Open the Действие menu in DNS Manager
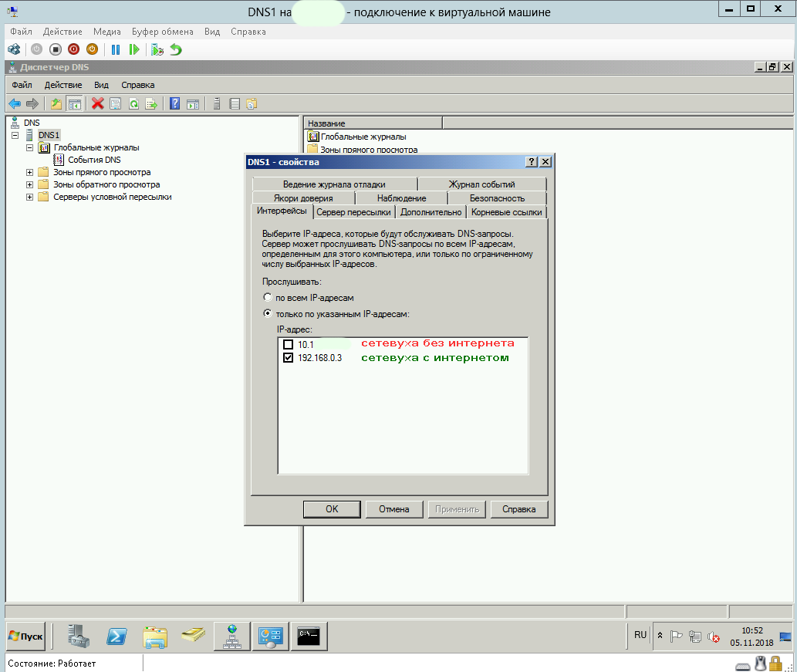The image size is (797, 672). tap(63, 85)
